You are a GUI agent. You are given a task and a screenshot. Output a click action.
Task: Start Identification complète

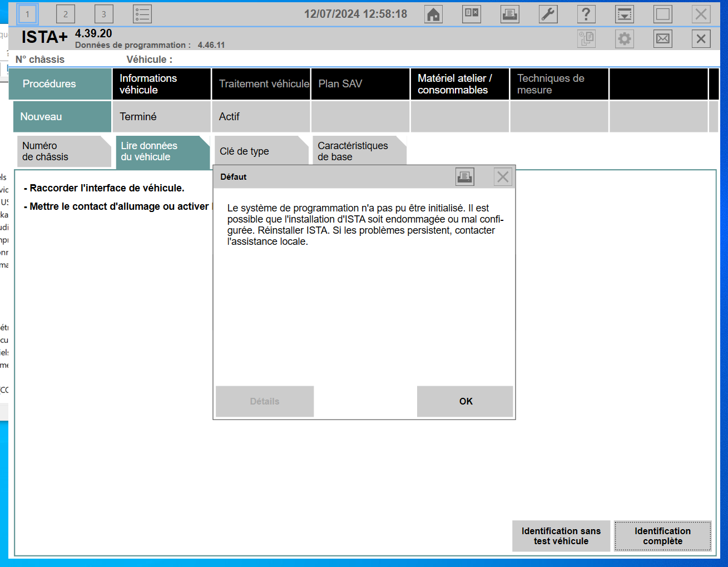663,536
